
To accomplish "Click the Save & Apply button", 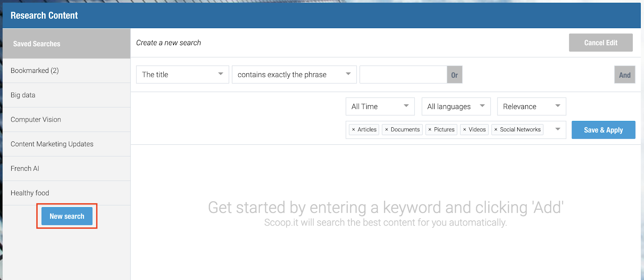I will point(603,130).
